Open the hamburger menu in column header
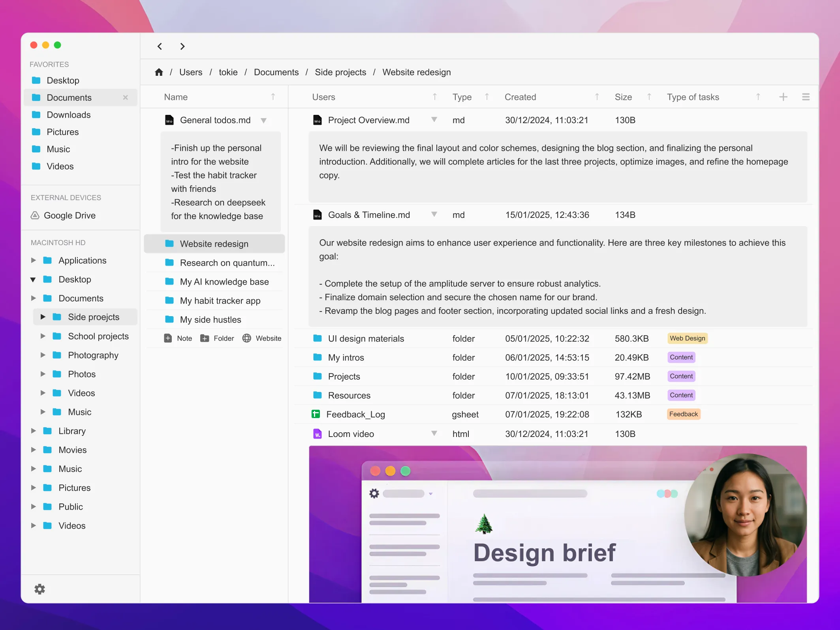 click(806, 97)
